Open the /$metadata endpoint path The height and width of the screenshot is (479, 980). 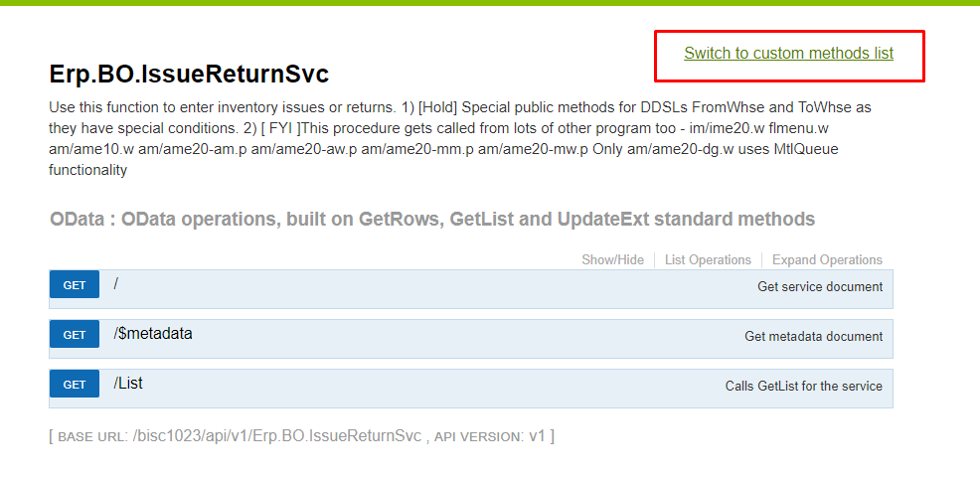pos(153,334)
